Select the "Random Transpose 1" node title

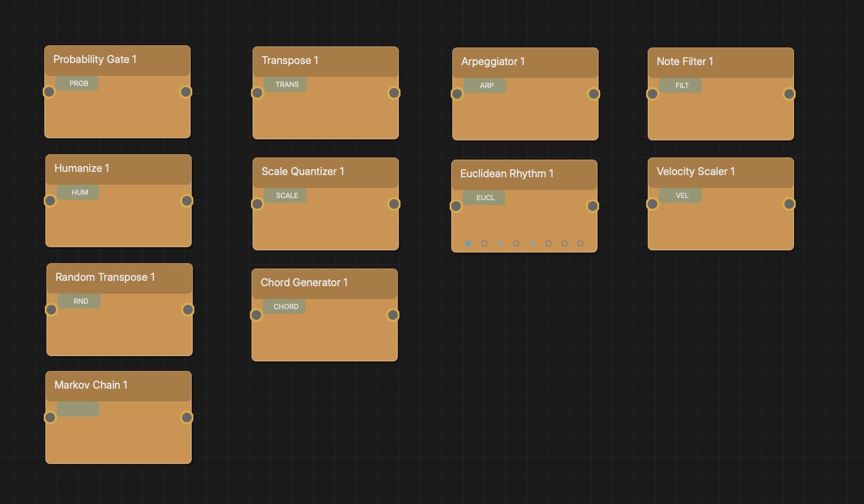coord(105,277)
